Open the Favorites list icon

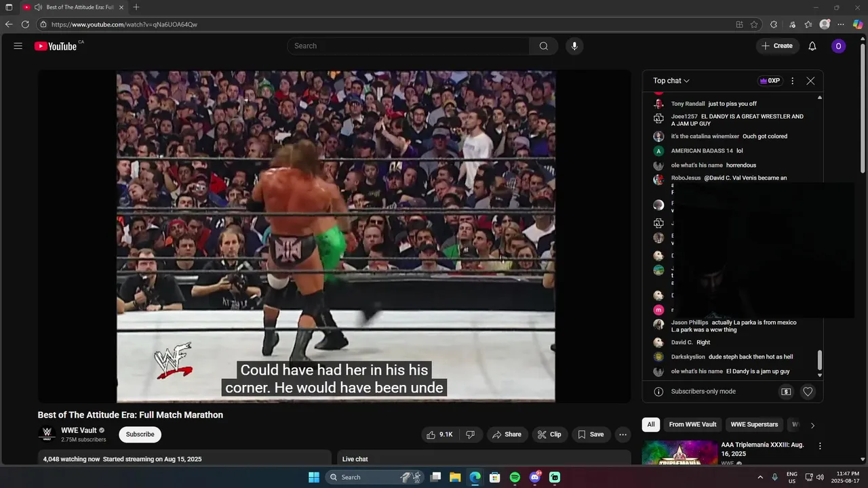pos(808,24)
